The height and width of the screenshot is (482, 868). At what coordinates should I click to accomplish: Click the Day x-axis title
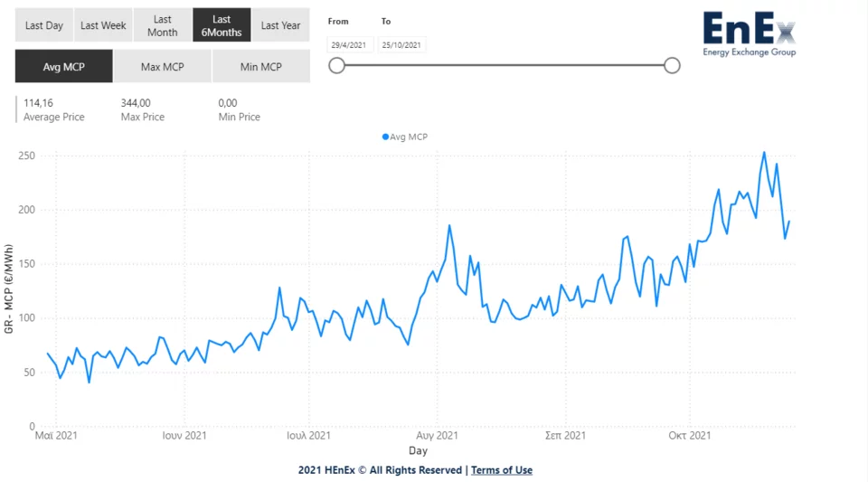[x=418, y=450]
